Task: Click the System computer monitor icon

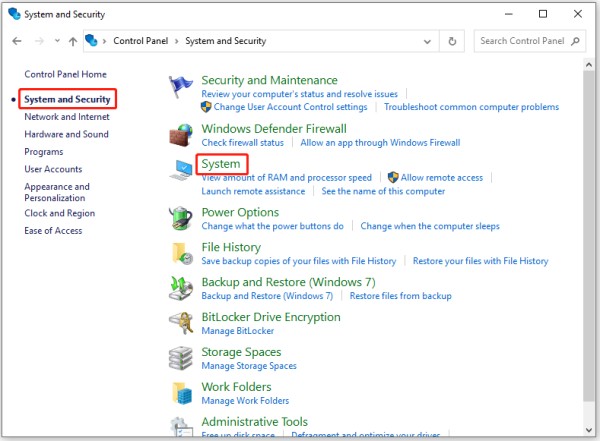Action: tap(181, 170)
